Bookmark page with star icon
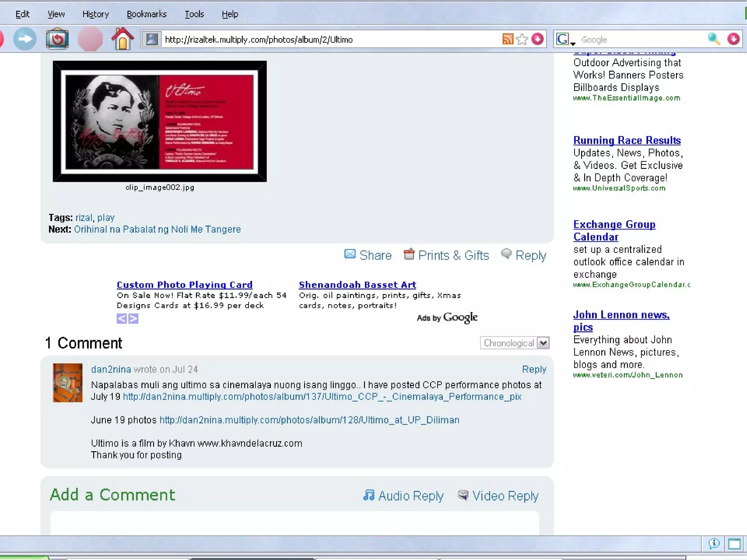 coord(522,39)
